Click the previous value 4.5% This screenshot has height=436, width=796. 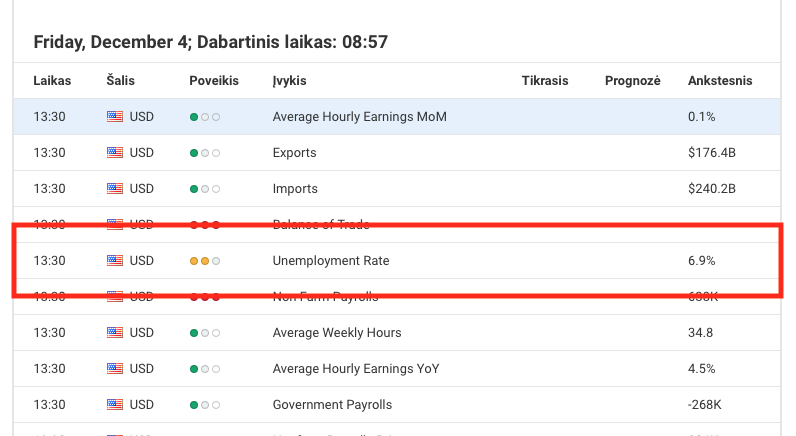click(702, 369)
